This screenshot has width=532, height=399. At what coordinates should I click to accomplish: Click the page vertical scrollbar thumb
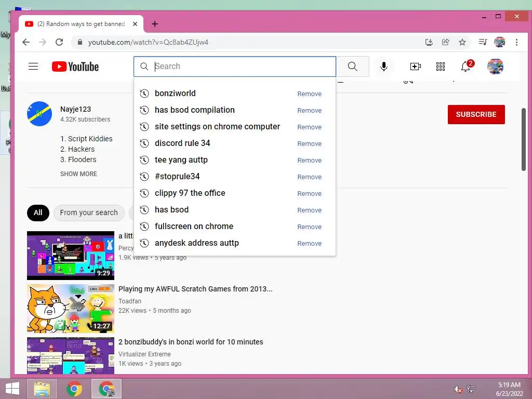point(524,139)
